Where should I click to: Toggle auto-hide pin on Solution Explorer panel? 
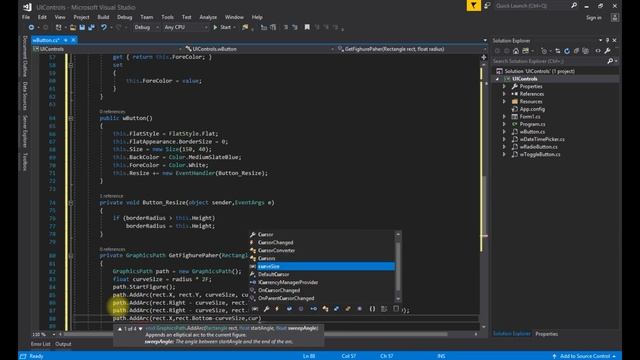pyautogui.click(x=607, y=40)
